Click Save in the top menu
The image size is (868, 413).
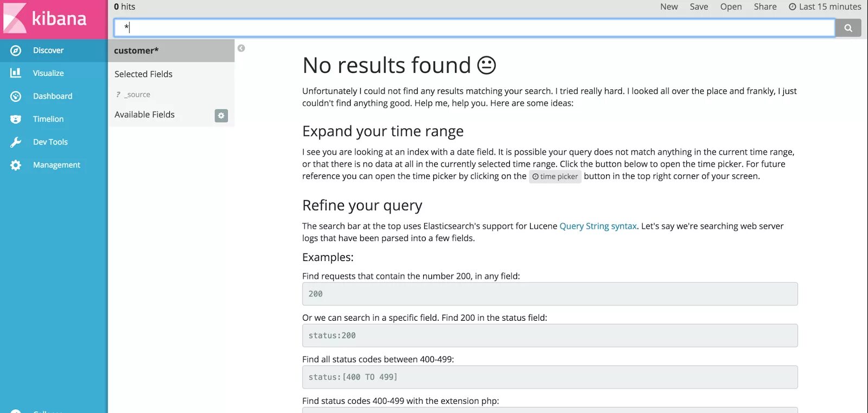699,7
